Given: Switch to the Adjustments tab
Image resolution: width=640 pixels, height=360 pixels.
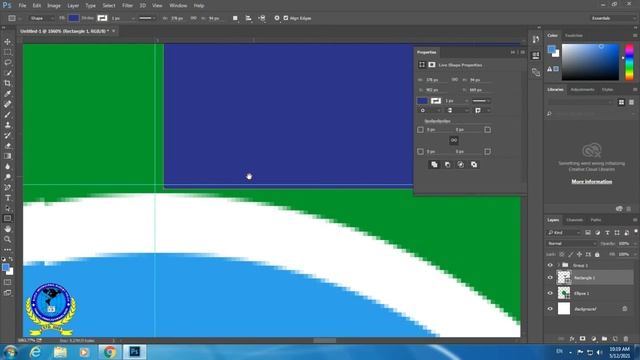Looking at the screenshot, I should (x=582, y=89).
